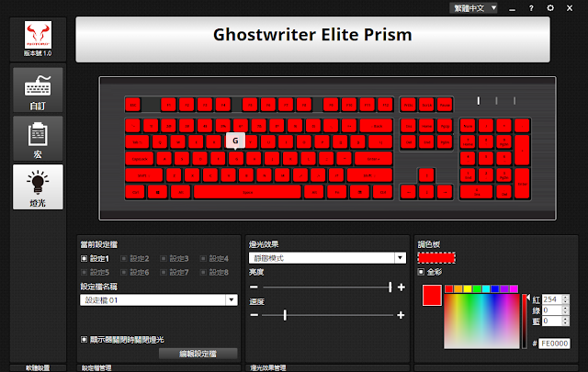Select profile 設定4
The image size is (588, 372).
[214, 258]
